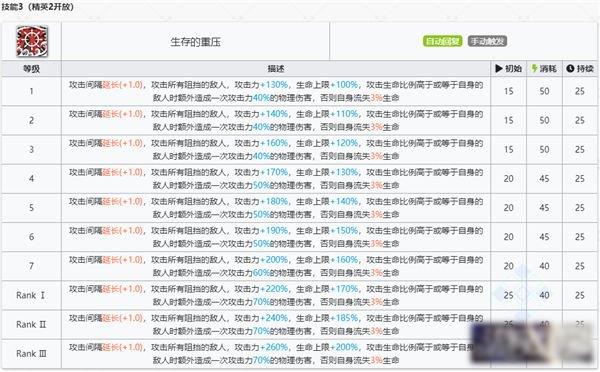
Task: Click initial value 25 in Rank Ⅰ row
Action: click(509, 295)
